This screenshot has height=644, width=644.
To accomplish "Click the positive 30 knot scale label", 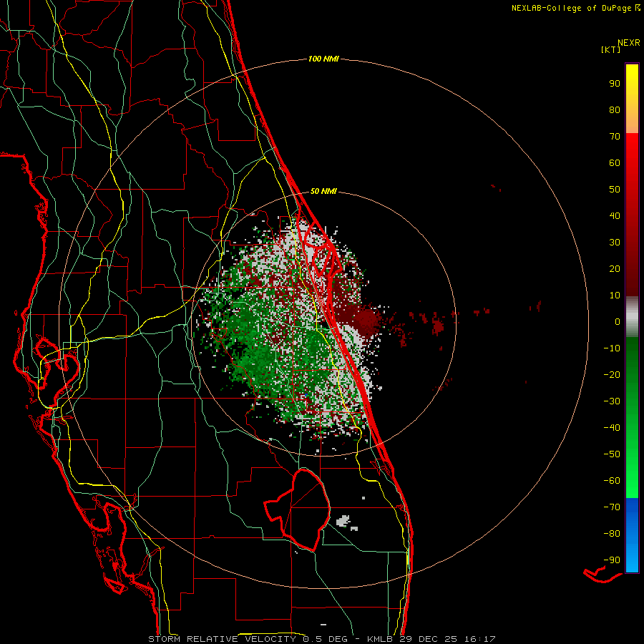I will pos(615,243).
